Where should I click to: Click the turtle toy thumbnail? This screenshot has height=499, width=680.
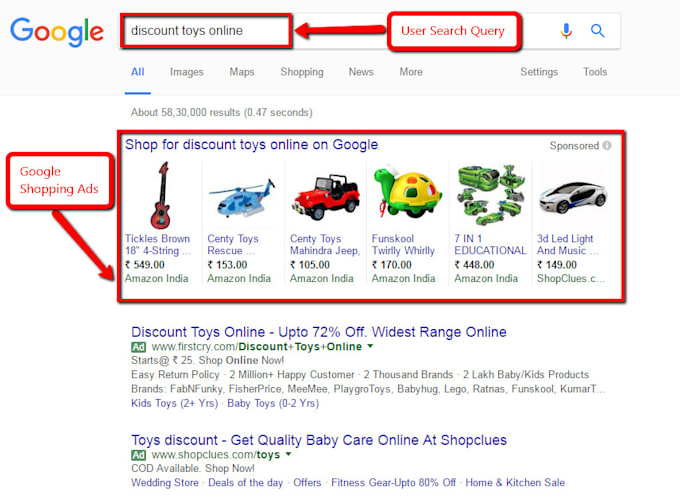(408, 193)
